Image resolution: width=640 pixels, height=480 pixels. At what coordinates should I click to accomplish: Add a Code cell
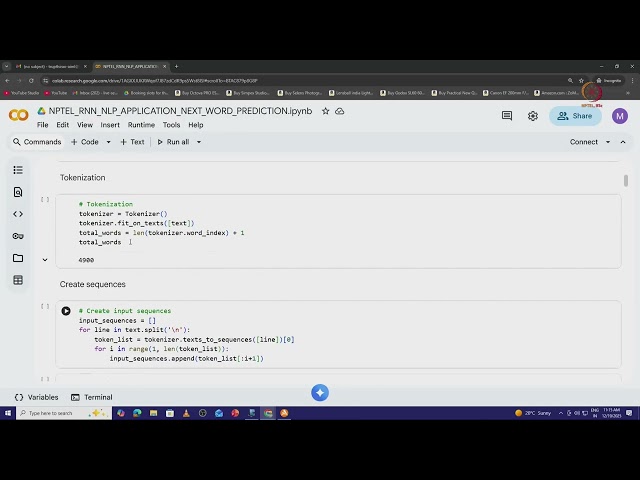85,142
